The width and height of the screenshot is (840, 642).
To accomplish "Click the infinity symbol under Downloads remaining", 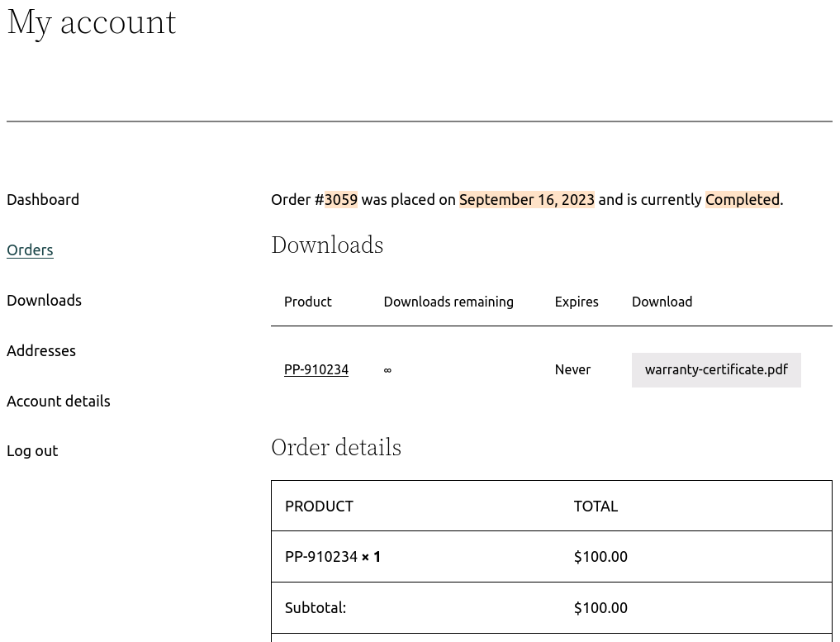I will (x=387, y=369).
